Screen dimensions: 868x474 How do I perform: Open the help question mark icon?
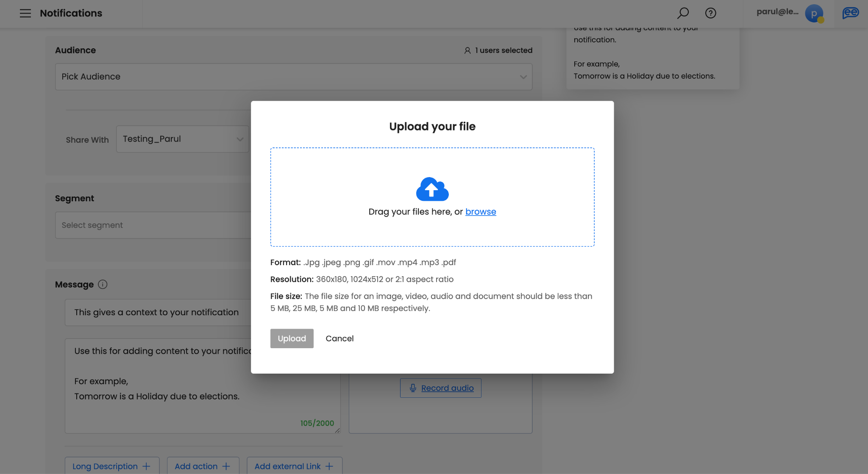pos(711,13)
